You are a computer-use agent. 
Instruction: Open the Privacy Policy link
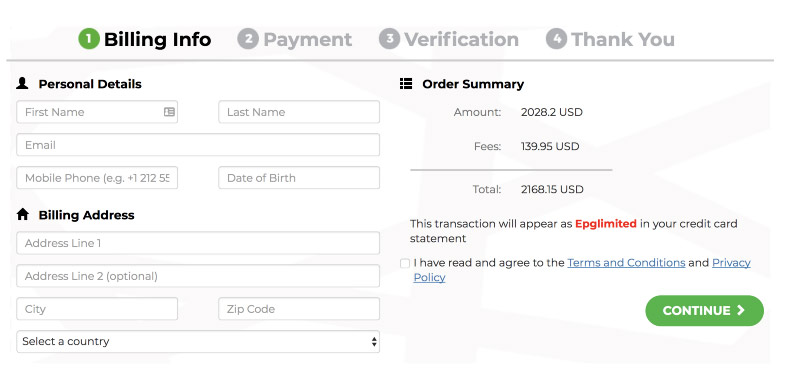[582, 270]
